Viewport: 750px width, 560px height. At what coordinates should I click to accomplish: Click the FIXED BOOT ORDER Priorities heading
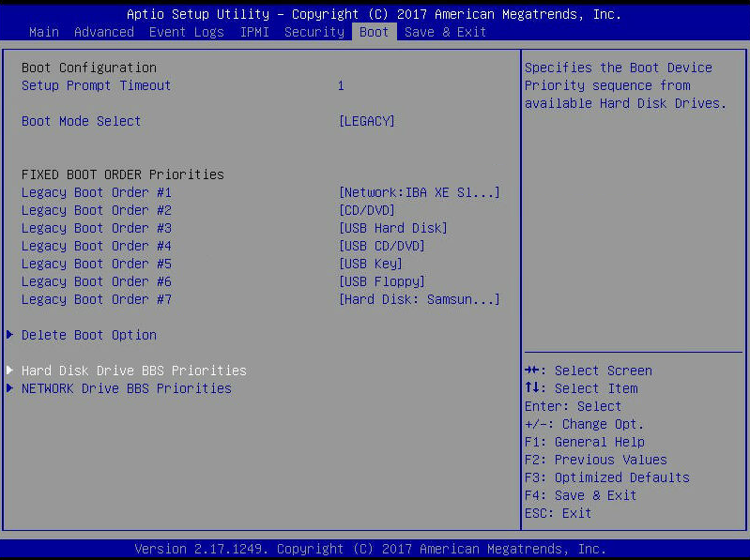click(122, 174)
